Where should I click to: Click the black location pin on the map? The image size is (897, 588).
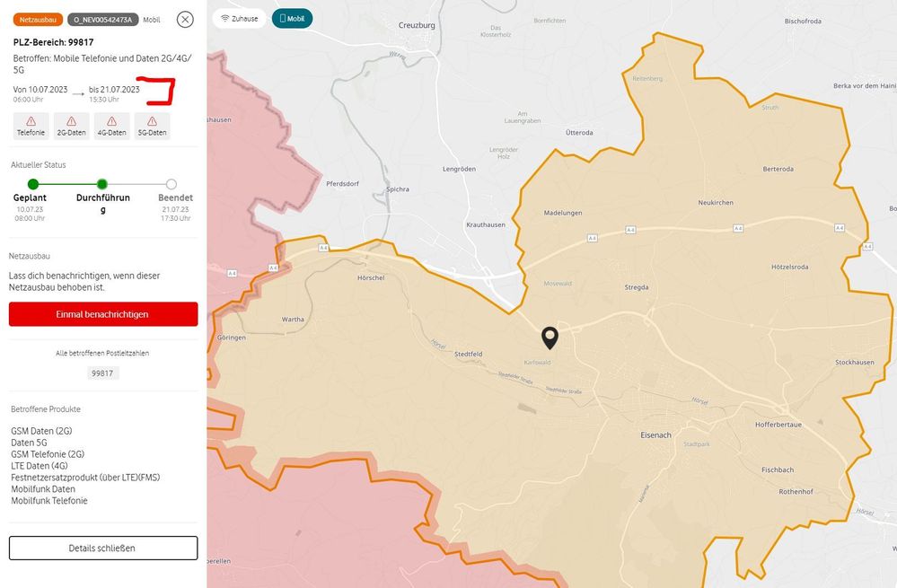point(550,338)
